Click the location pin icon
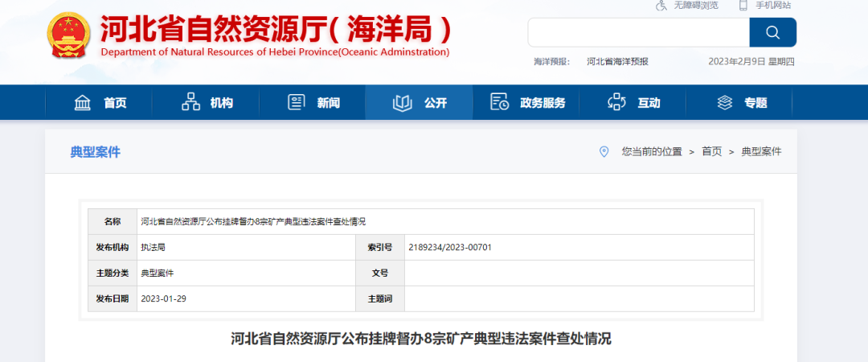 click(x=604, y=152)
